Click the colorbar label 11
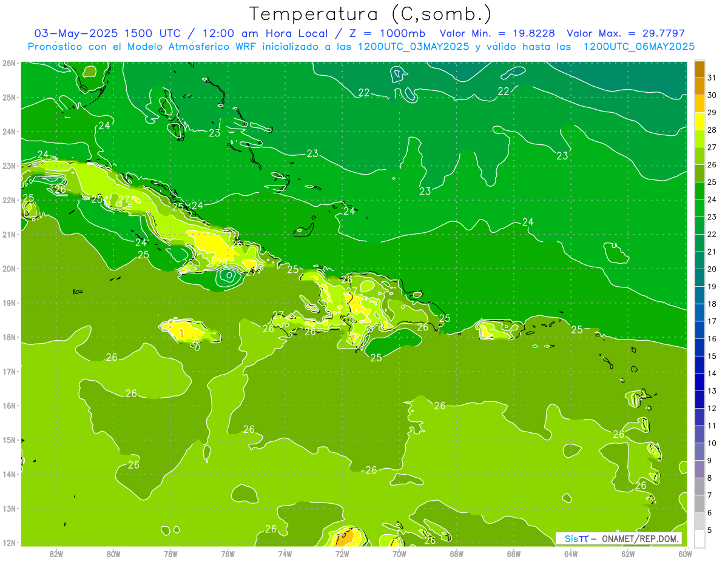 712,426
